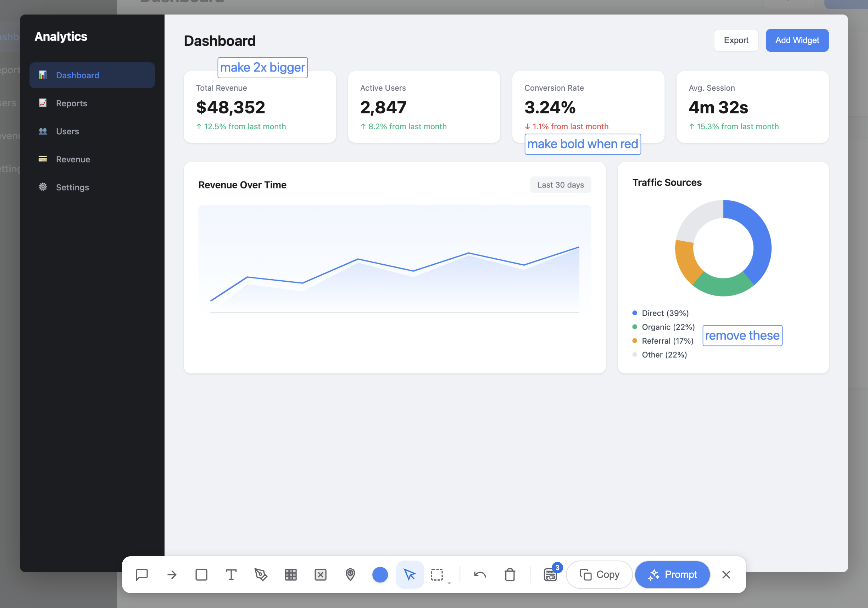Select the comment annotation tool
868x608 pixels.
point(141,575)
